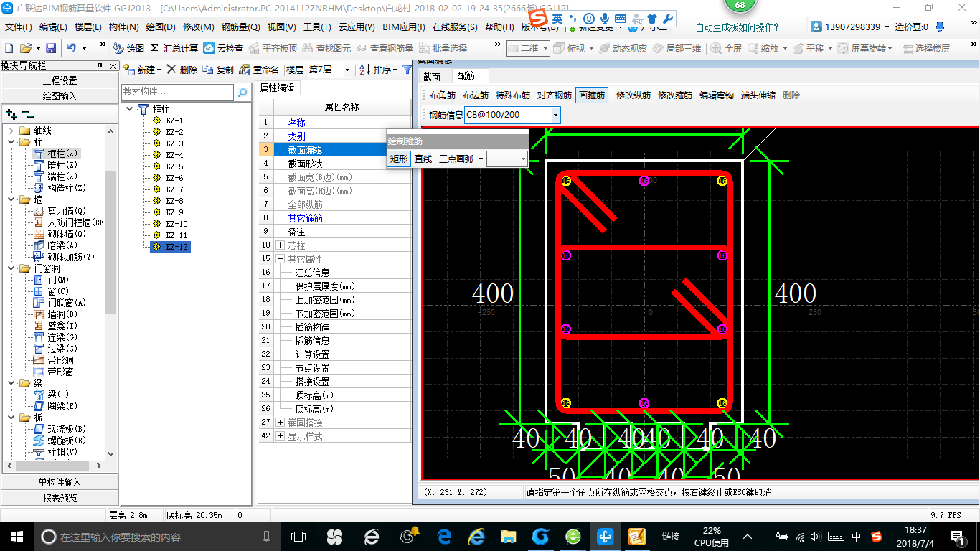Switch to the 配筋 tab
This screenshot has height=551, width=980.
[466, 76]
